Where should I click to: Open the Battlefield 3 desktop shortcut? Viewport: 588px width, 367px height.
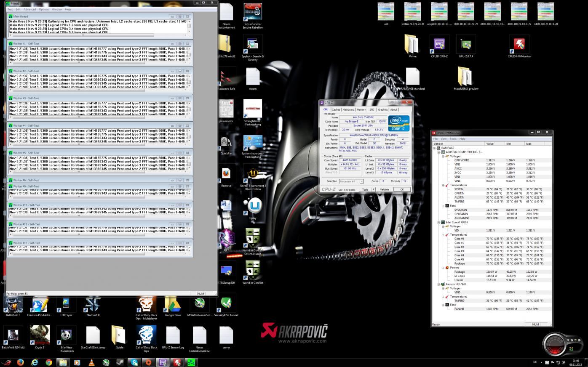coord(13,305)
